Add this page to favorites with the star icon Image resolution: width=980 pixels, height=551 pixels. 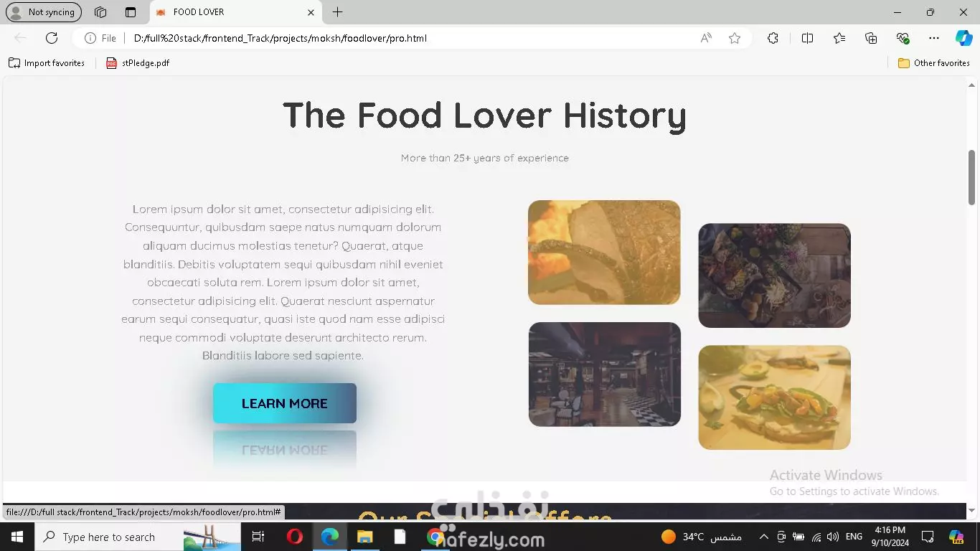click(735, 38)
